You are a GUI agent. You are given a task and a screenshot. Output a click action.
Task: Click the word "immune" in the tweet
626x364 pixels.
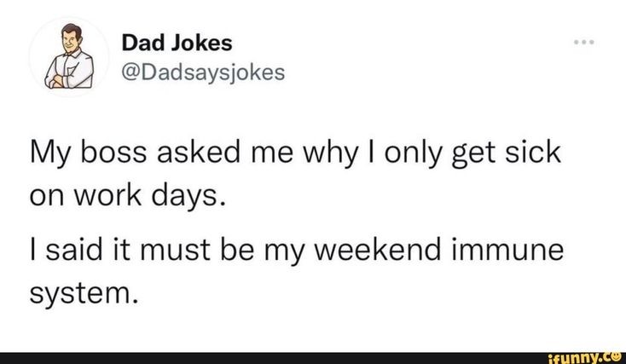coord(507,250)
